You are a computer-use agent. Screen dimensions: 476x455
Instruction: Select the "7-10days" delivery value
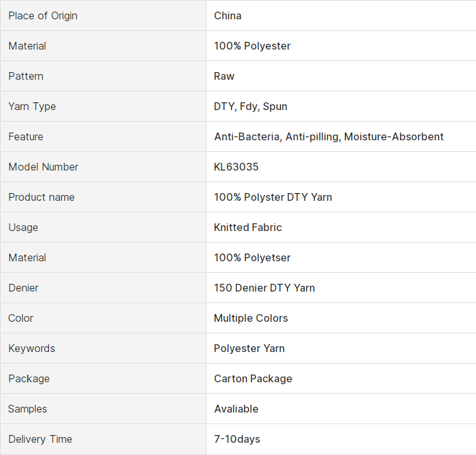[x=237, y=439]
